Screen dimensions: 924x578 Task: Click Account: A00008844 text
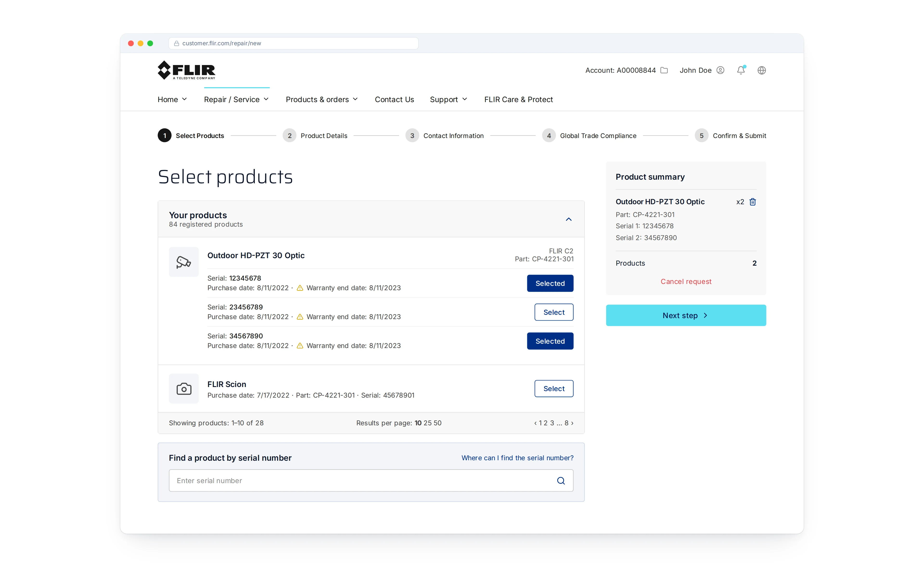621,70
